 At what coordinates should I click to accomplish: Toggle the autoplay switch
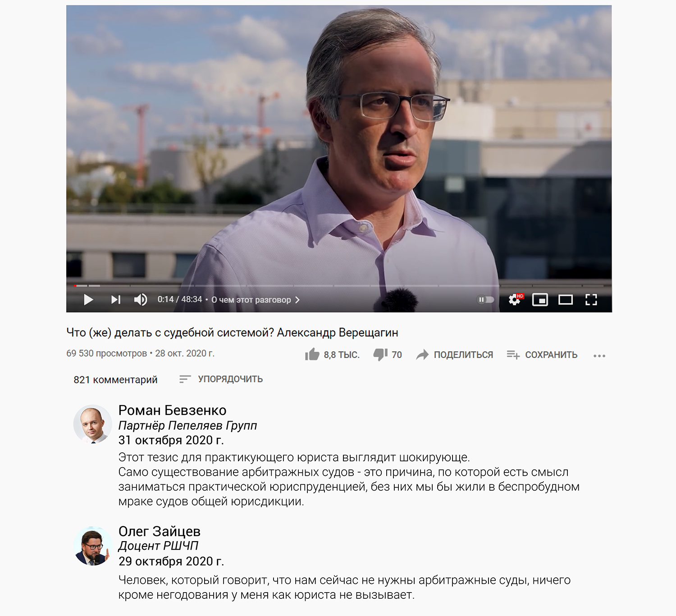(x=486, y=300)
